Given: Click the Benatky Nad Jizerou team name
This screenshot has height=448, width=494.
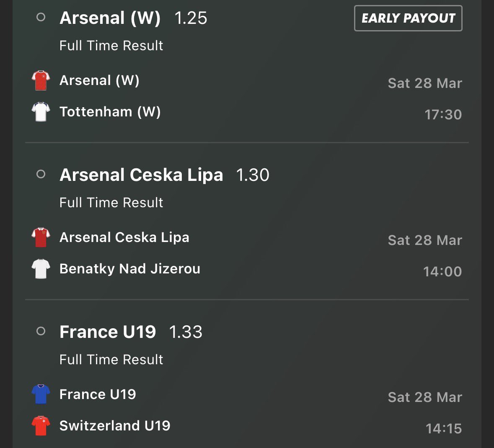Looking at the screenshot, I should pyautogui.click(x=130, y=269).
